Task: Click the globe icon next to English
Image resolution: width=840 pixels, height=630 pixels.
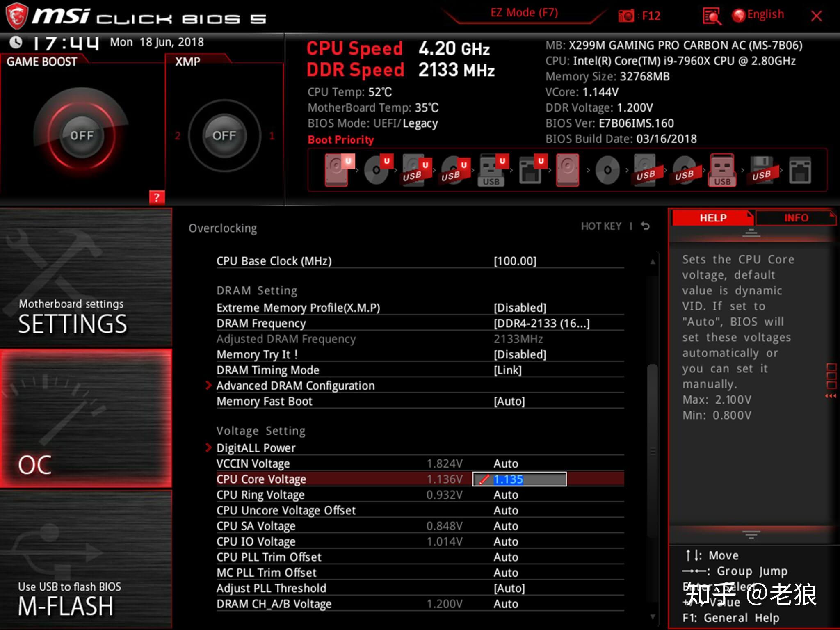Action: [738, 16]
